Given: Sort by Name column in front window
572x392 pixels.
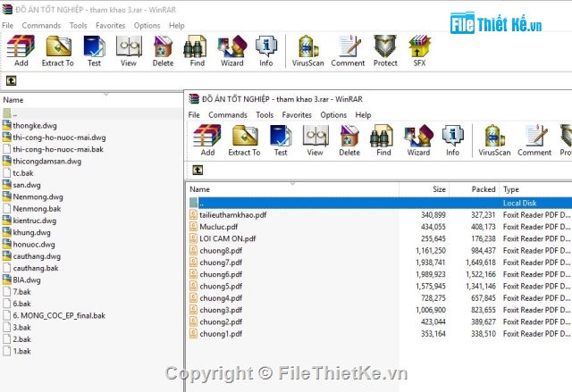Looking at the screenshot, I should tap(293, 189).
